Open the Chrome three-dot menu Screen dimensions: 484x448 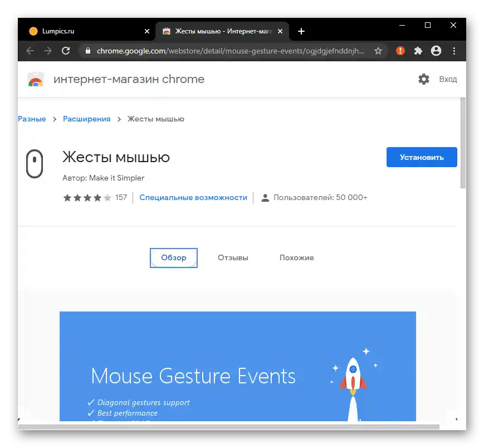pyautogui.click(x=454, y=51)
